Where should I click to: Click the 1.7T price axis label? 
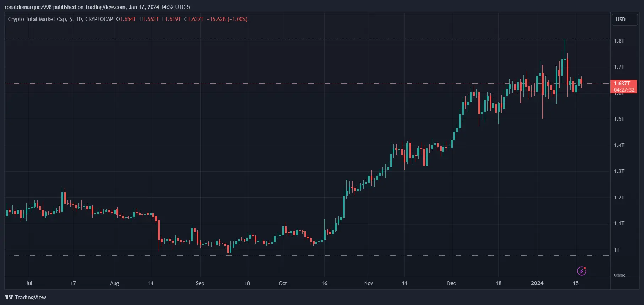click(x=619, y=67)
